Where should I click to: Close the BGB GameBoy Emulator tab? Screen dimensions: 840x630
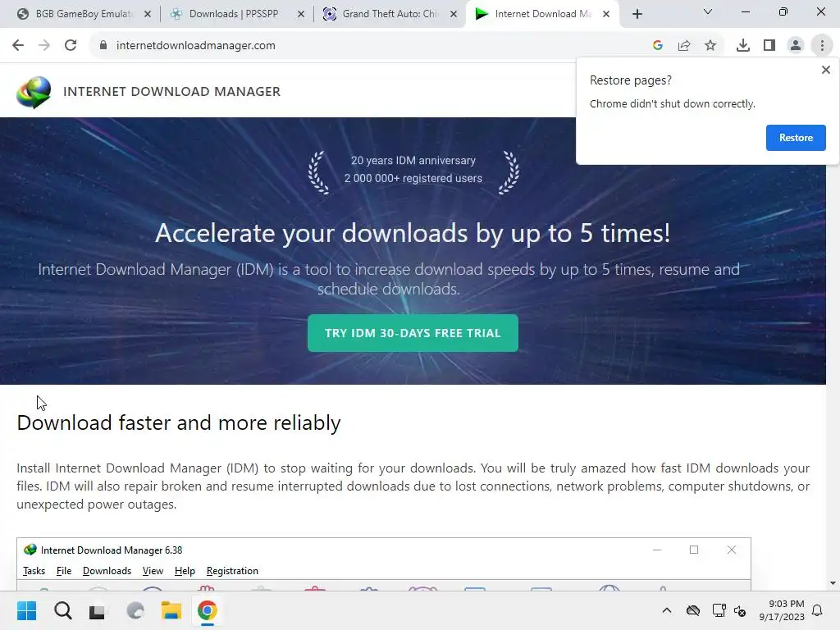(148, 14)
